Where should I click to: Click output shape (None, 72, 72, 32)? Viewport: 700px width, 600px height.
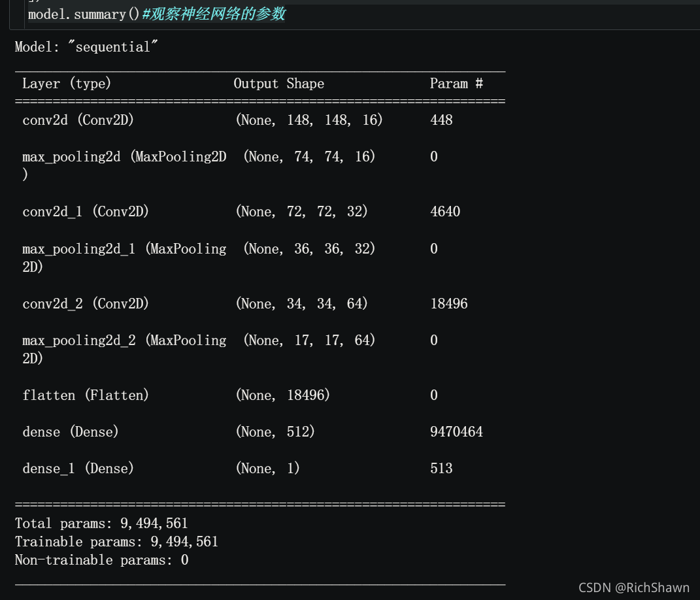click(x=301, y=212)
